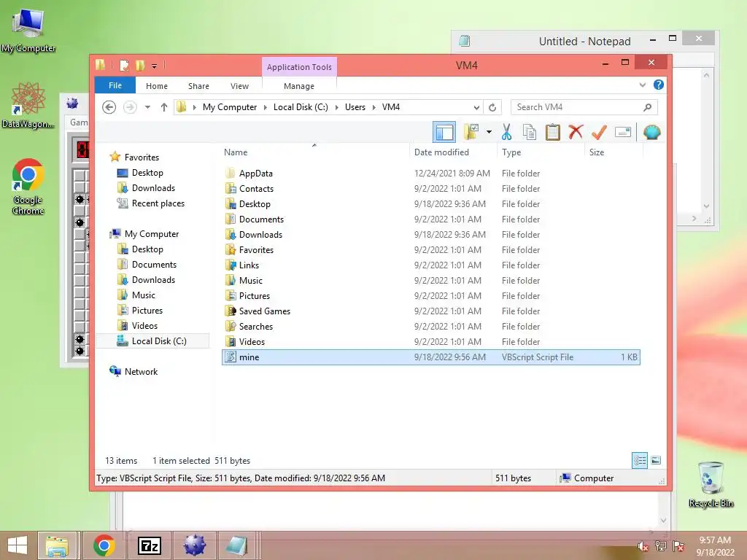Click the orange checkmark toolbar icon
The image size is (747, 560).
(x=599, y=133)
